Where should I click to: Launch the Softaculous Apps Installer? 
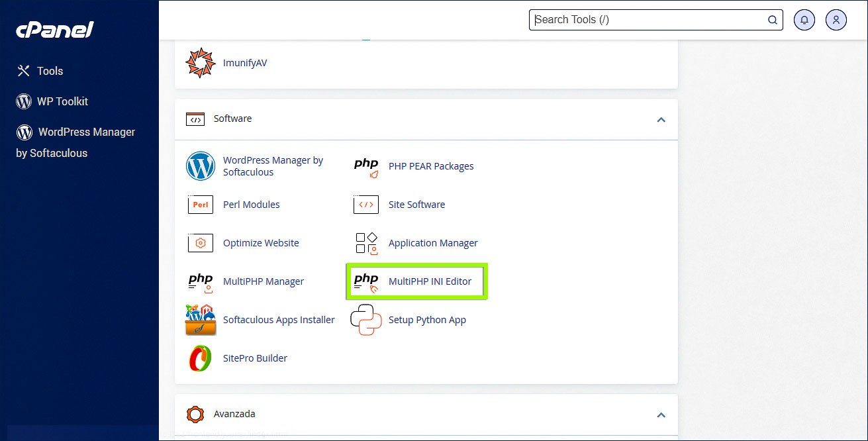tap(279, 319)
